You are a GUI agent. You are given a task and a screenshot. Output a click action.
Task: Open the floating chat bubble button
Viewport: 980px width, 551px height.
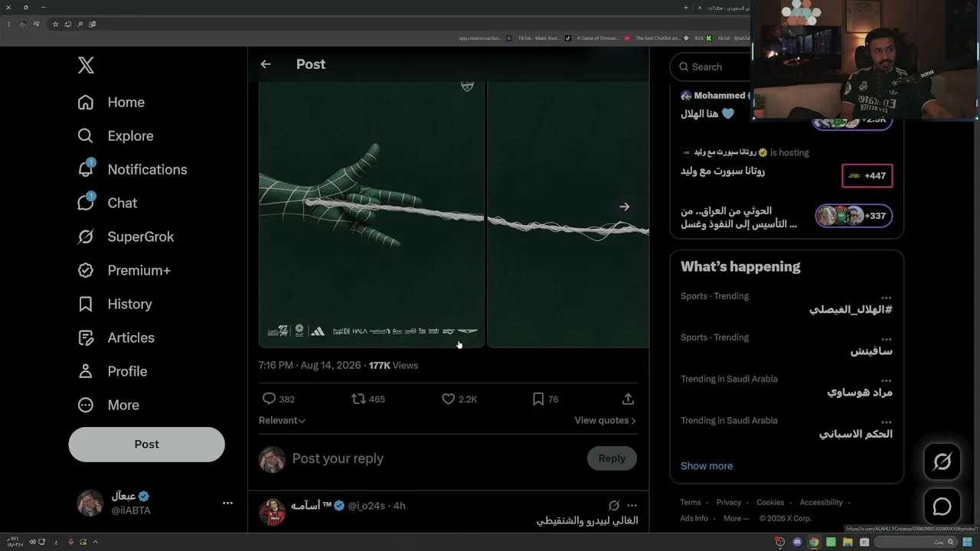point(942,507)
